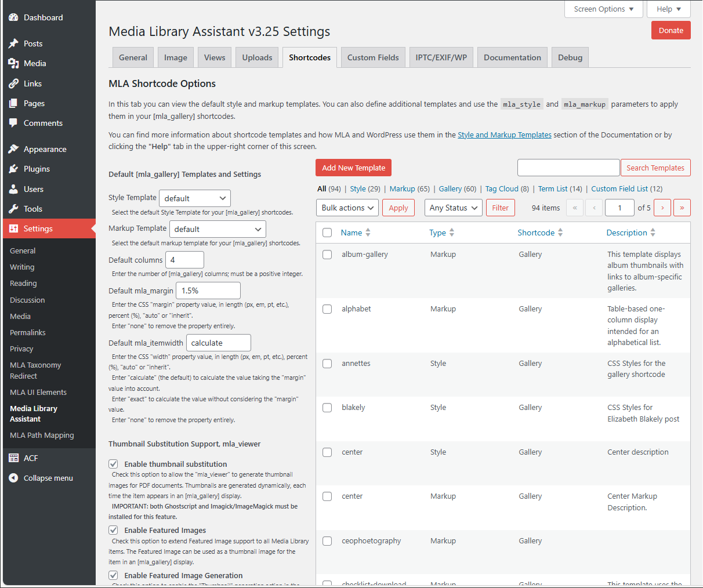The image size is (703, 588).
Task: Click the Add New Template button
Action: click(353, 168)
